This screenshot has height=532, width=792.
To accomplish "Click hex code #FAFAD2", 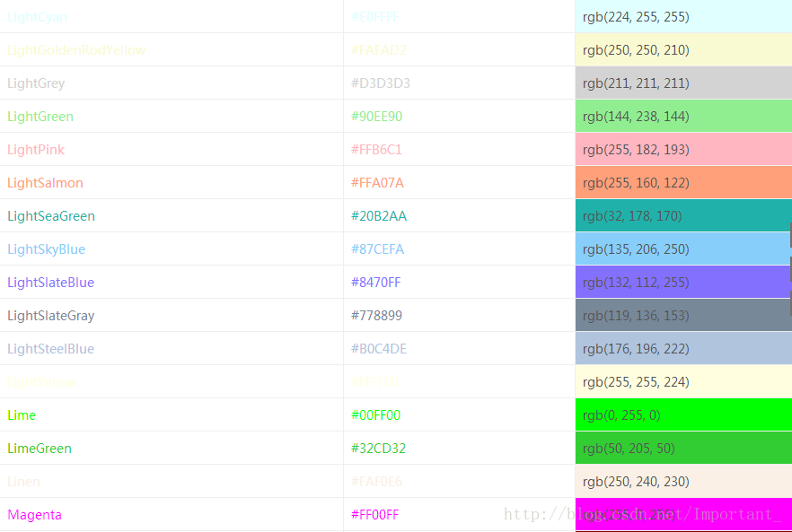I will pos(379,50).
